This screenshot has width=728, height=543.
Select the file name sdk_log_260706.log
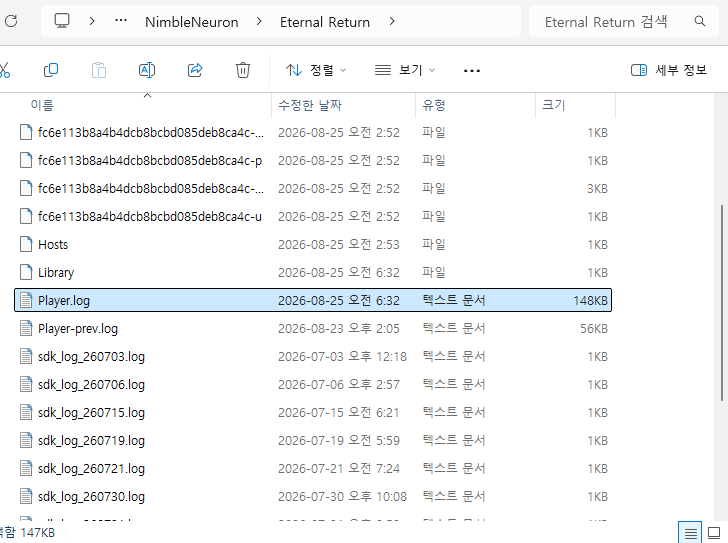point(91,385)
